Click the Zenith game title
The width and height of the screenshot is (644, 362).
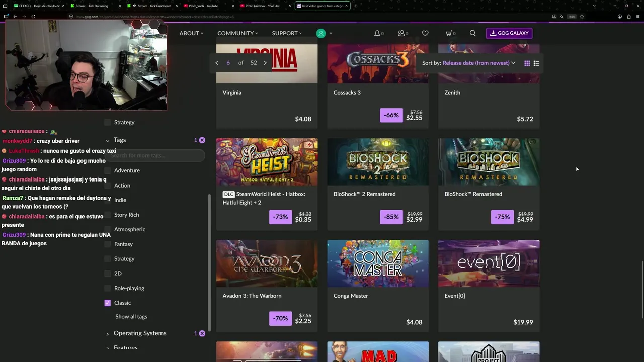(x=452, y=93)
